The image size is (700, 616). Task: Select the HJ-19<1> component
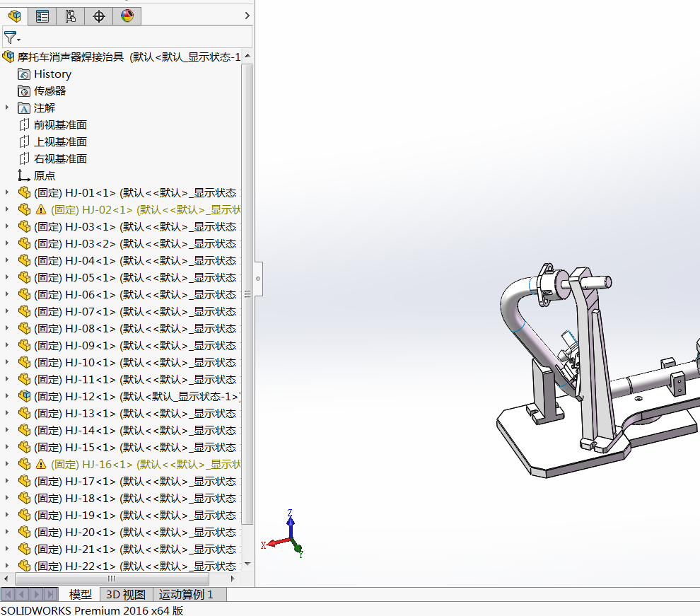click(x=135, y=515)
